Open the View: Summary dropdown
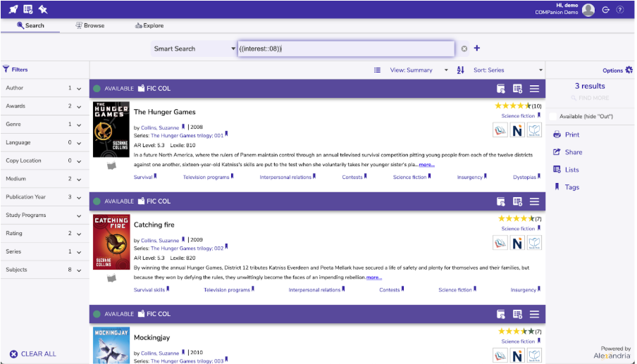 pyautogui.click(x=419, y=70)
